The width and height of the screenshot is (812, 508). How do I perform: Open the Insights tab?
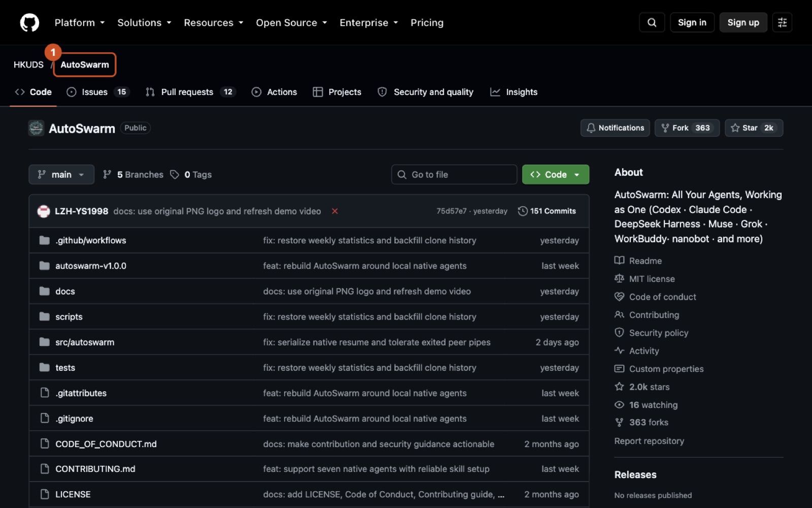[514, 92]
